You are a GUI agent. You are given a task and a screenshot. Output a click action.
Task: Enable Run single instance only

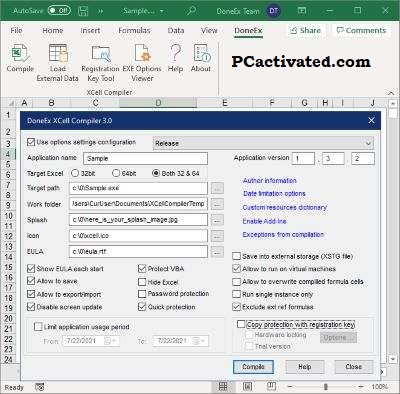click(x=236, y=294)
